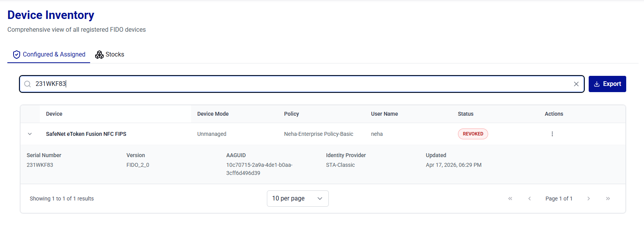Go to next page arrow
The width and height of the screenshot is (644, 250).
click(x=589, y=199)
